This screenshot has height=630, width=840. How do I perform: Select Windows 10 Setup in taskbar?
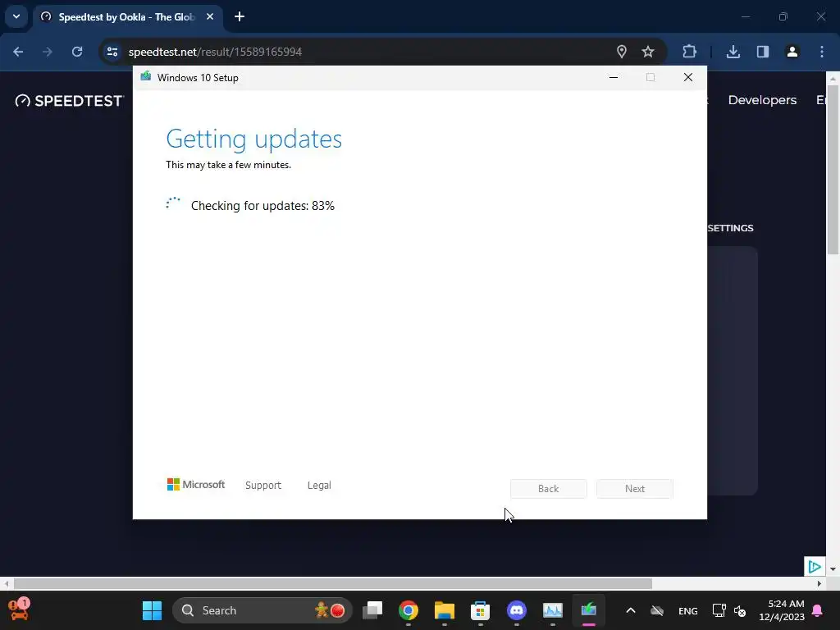tap(588, 610)
